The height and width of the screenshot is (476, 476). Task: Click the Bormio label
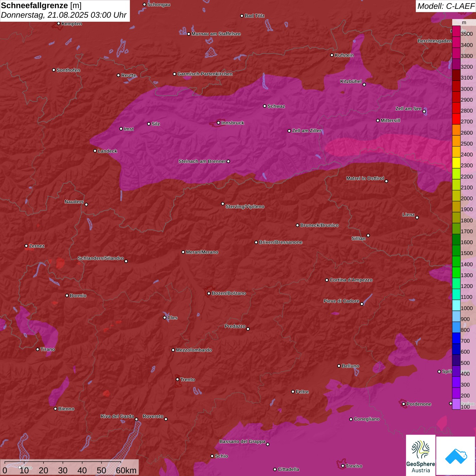pos(78,295)
